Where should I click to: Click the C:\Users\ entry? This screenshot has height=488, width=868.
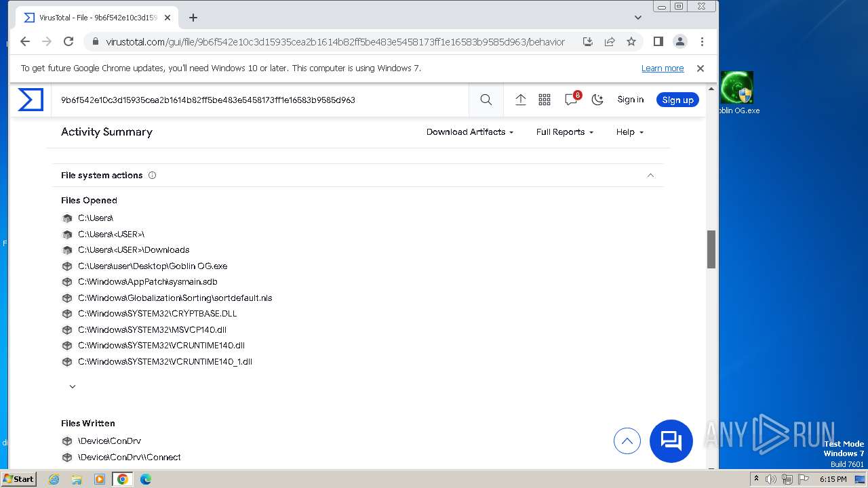tap(96, 218)
